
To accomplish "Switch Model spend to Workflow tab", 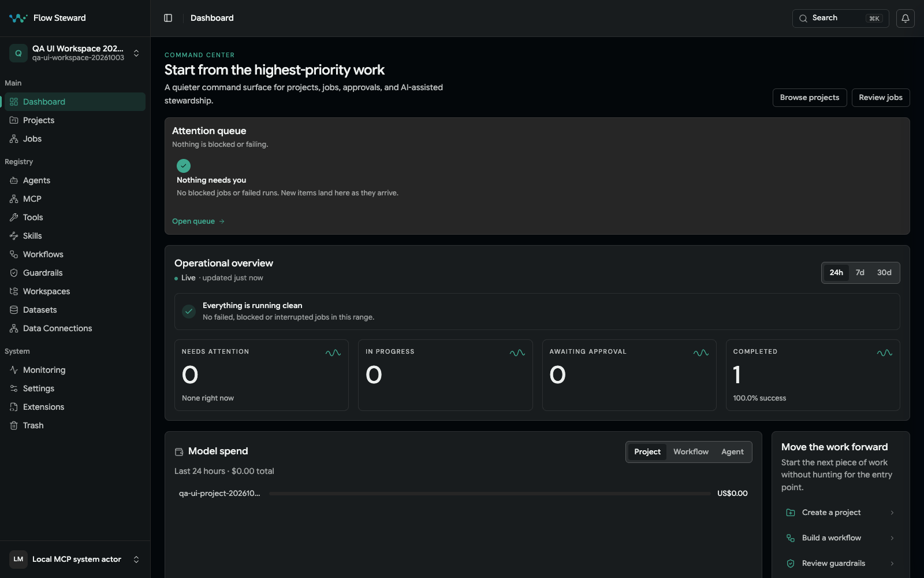I will [691, 452].
